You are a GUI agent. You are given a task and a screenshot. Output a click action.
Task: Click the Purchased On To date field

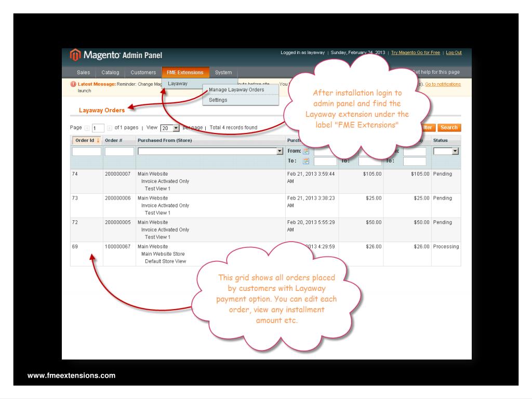[325, 162]
